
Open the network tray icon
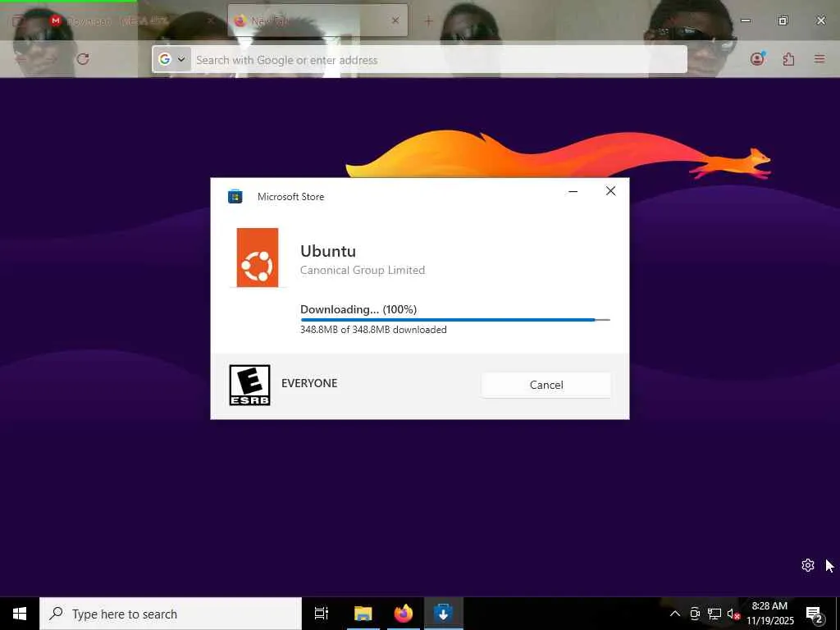point(714,614)
